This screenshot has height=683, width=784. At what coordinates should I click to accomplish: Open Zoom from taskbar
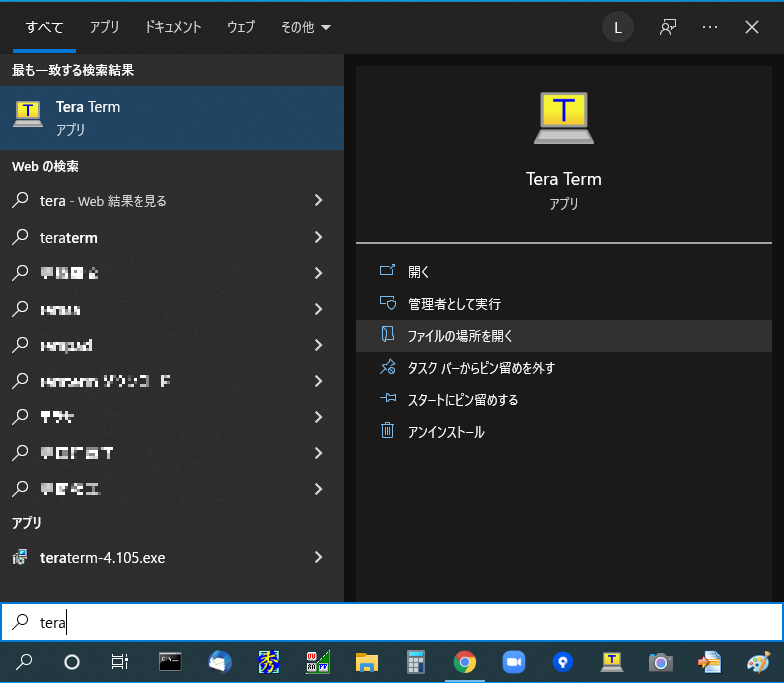click(x=514, y=662)
